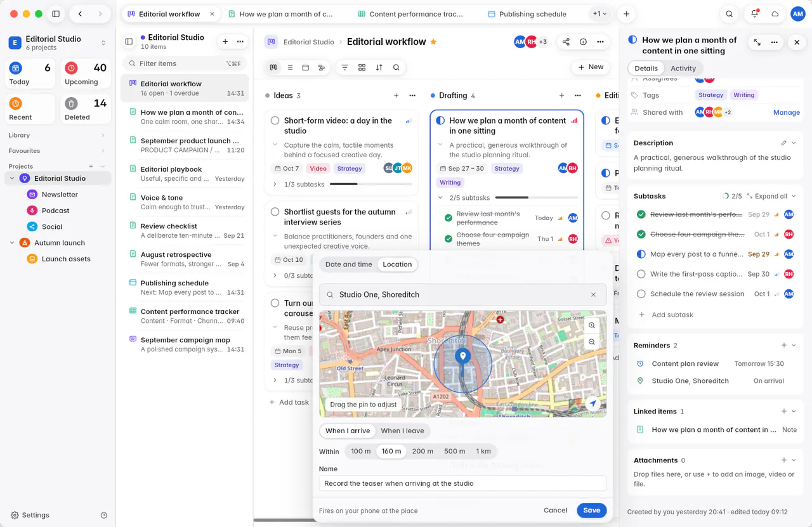Expand the task detail panel to full view
Screen dimensions: 812x527
point(757,42)
